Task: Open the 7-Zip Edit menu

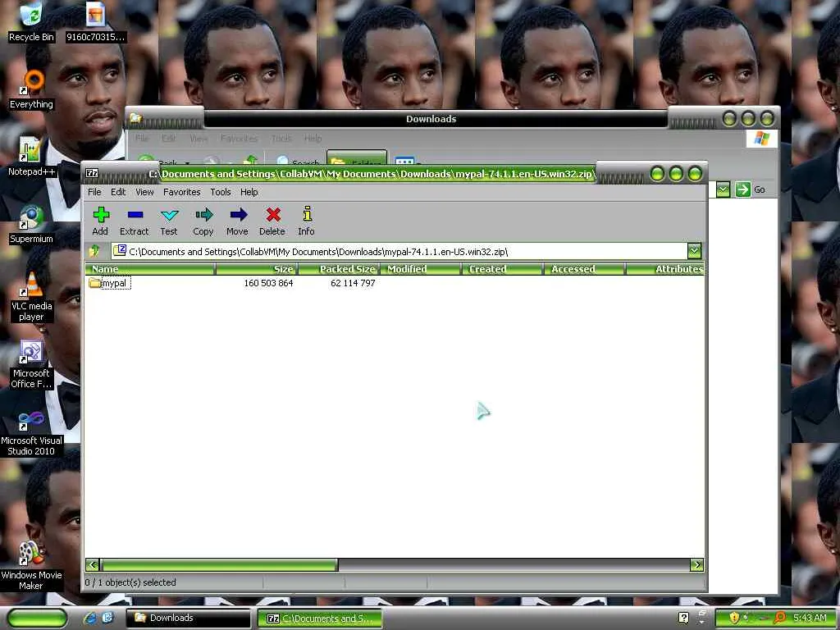Action: pyautogui.click(x=118, y=192)
